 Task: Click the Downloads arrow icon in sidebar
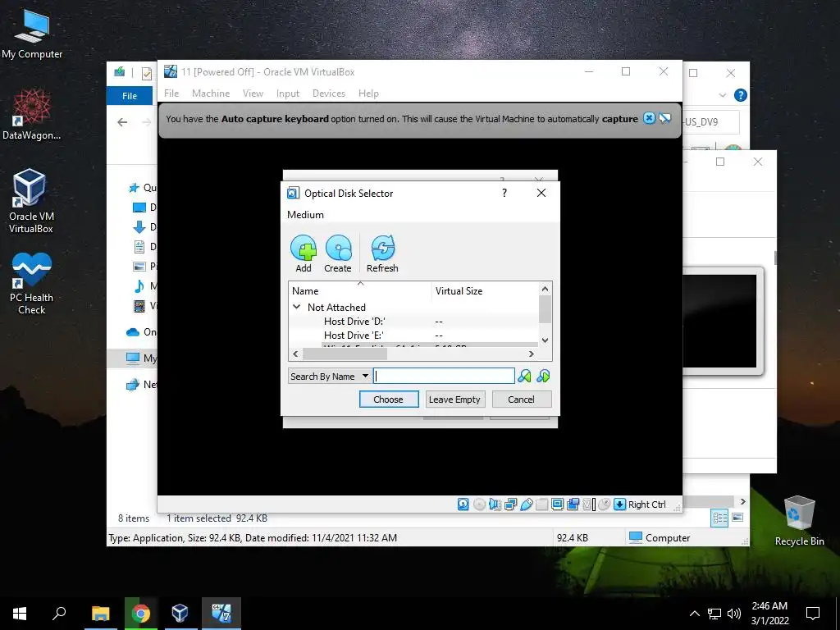pyautogui.click(x=139, y=227)
